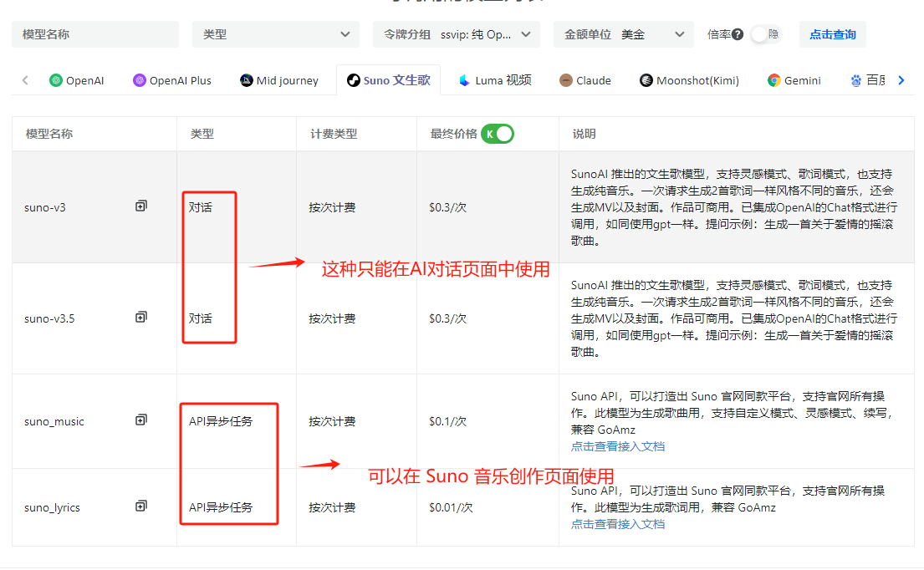Screen dimensions: 924x570
Task: Click the $0.01/次 price cell
Action: pyautogui.click(x=451, y=507)
